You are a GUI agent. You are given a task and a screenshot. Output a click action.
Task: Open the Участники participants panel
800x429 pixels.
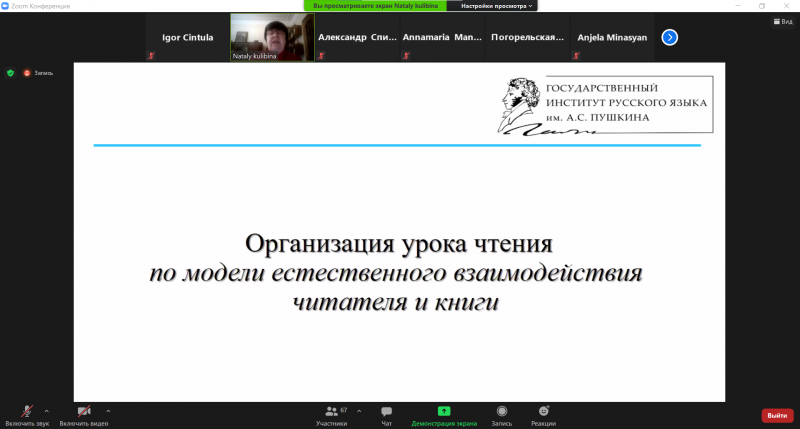[x=332, y=414]
